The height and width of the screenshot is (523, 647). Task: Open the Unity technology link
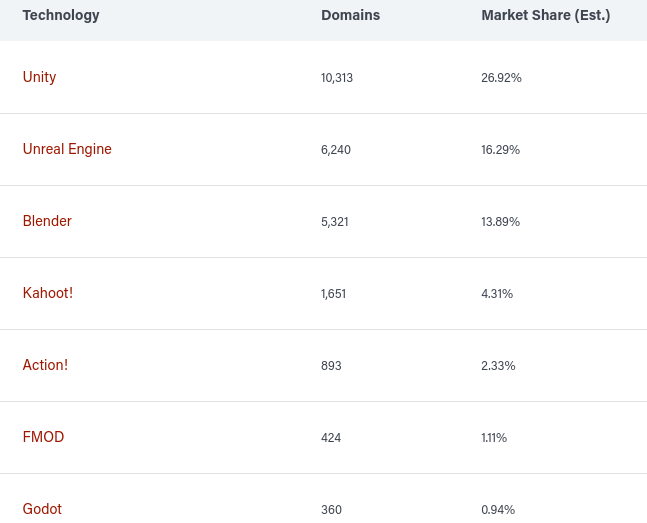point(39,77)
